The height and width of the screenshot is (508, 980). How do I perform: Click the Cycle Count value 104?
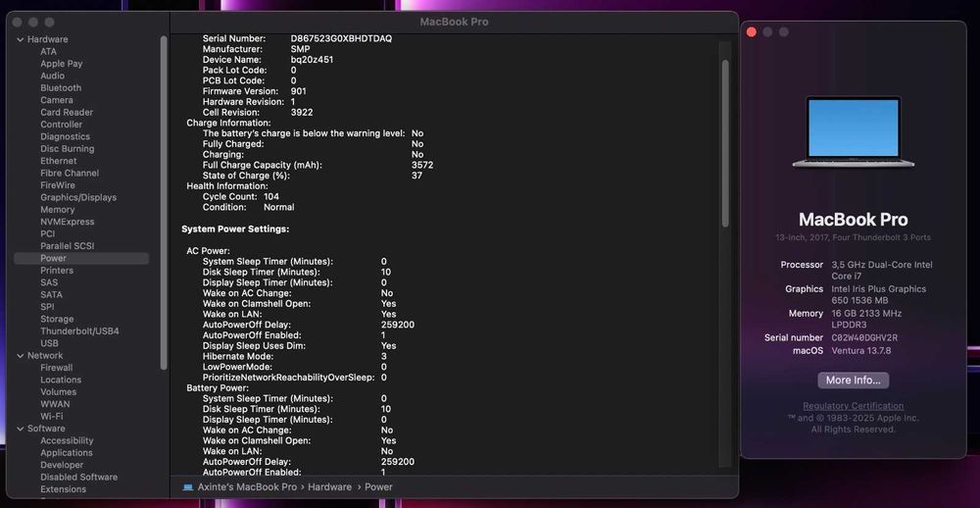(271, 197)
